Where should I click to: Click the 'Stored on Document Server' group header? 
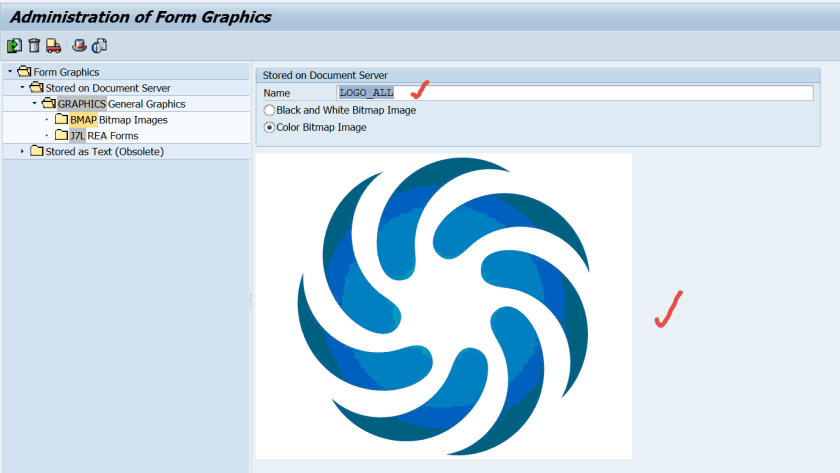[x=538, y=76]
